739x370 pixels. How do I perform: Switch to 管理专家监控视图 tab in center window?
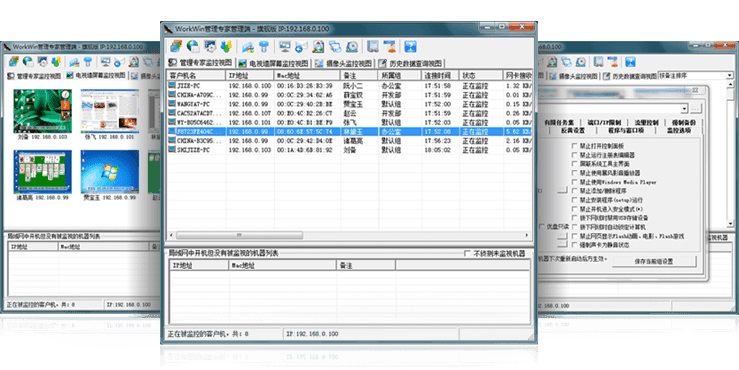[201, 63]
